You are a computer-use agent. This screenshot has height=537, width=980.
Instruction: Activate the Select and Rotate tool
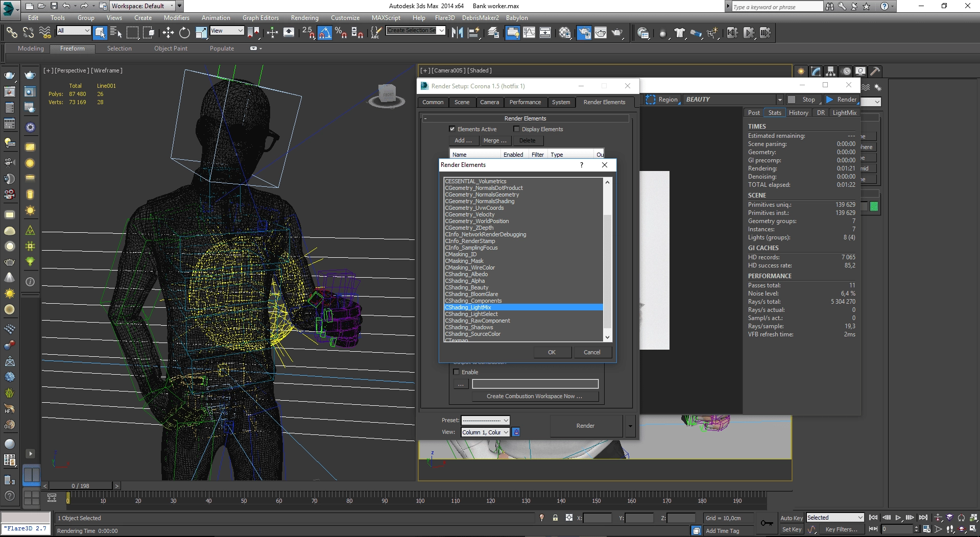pyautogui.click(x=184, y=33)
